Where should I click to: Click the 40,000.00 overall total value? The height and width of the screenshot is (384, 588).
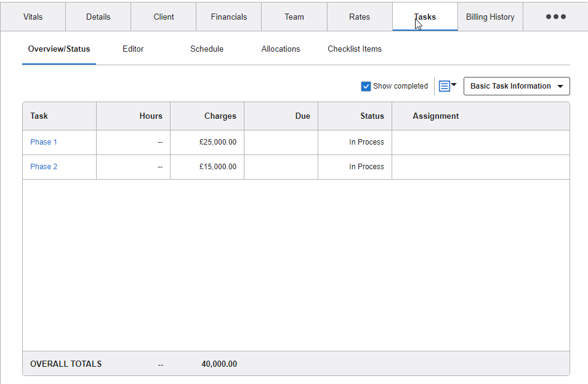[219, 364]
